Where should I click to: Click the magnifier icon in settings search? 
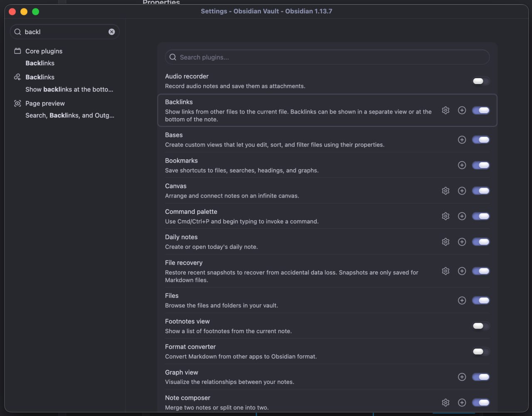point(17,32)
